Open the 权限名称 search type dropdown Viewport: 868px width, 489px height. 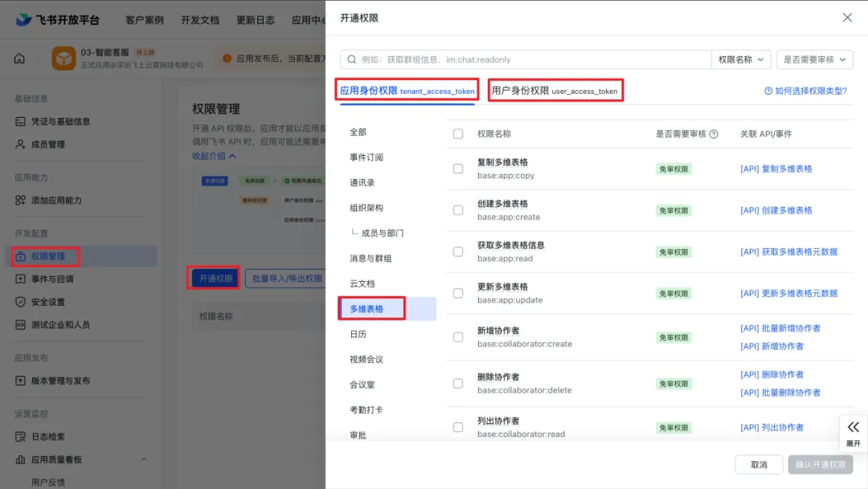pos(741,59)
